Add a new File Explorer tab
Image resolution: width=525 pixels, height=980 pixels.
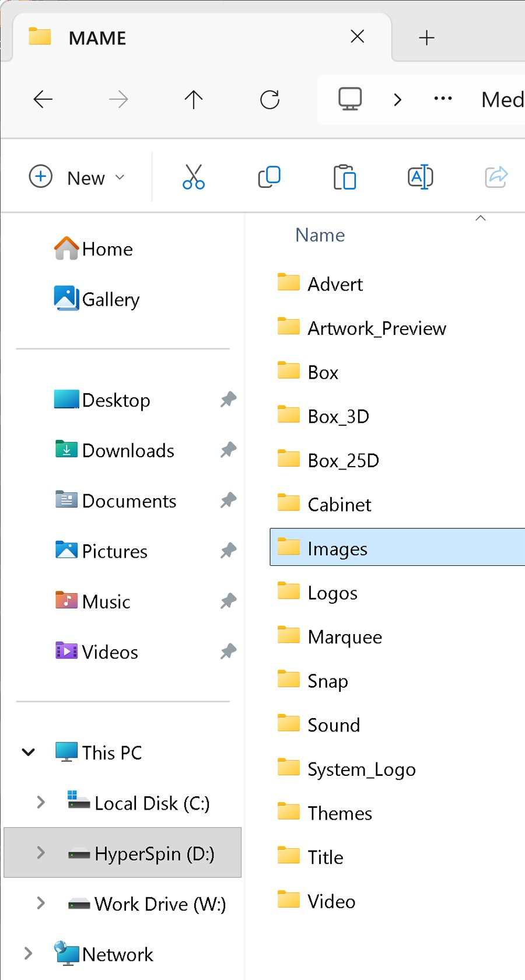coord(426,38)
